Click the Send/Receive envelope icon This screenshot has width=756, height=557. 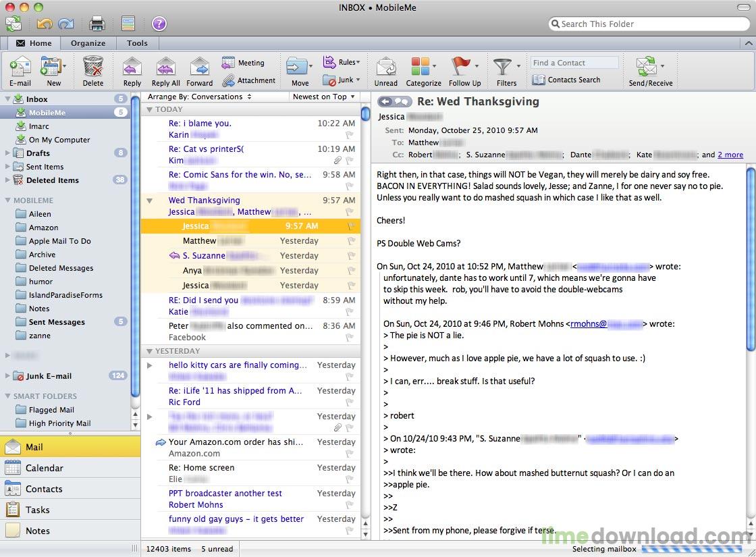click(646, 66)
